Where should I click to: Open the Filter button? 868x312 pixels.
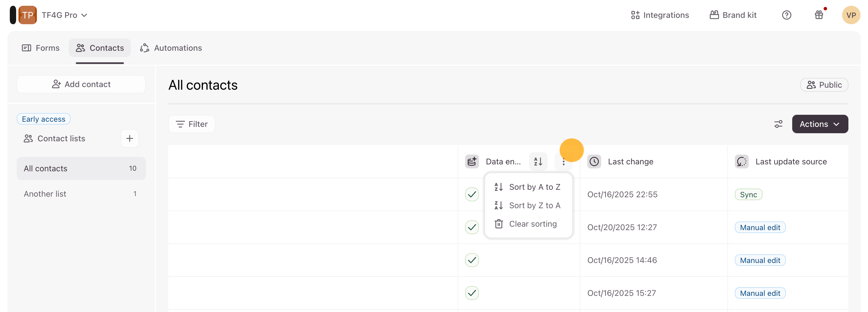click(x=192, y=124)
